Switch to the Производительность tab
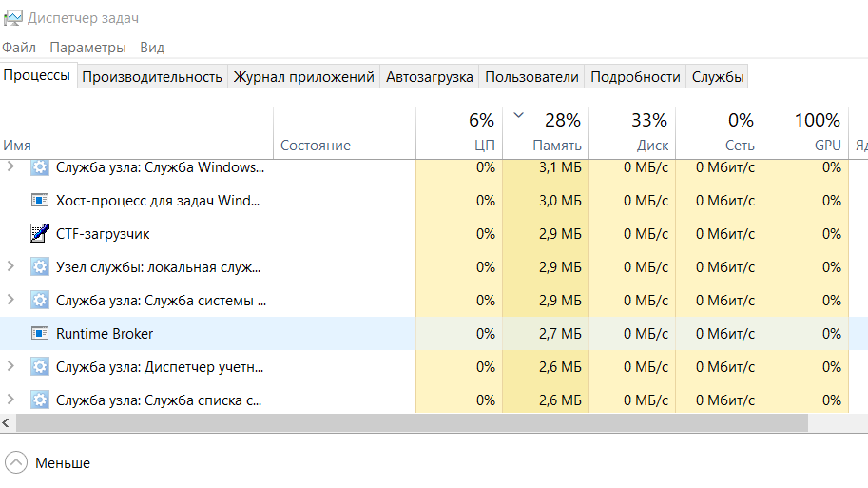This screenshot has height=488, width=868. [152, 77]
